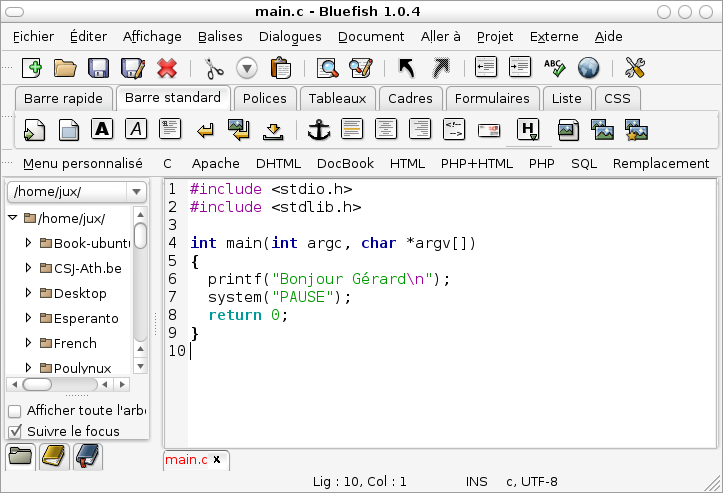Click the center alignment icon
Screen dimensions: 723x493
click(x=386, y=129)
